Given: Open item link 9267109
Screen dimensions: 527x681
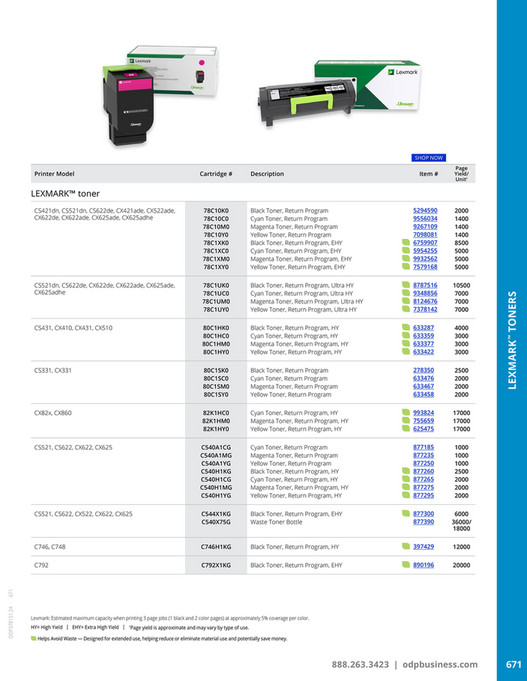Looking at the screenshot, I should pos(425,227).
